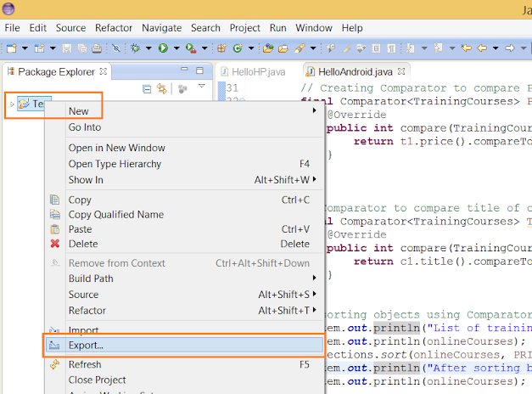532x394 pixels.
Task: Click the Save All toolbar icon
Action: point(82,48)
